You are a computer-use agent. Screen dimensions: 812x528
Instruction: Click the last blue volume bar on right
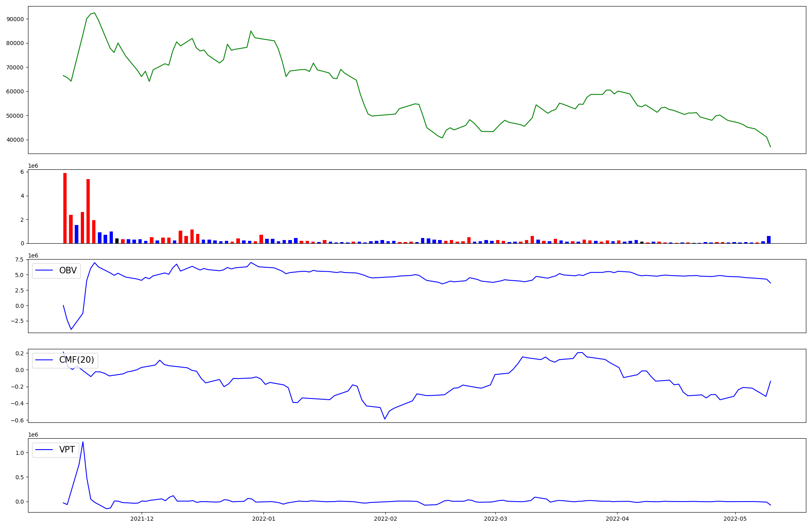coord(769,240)
